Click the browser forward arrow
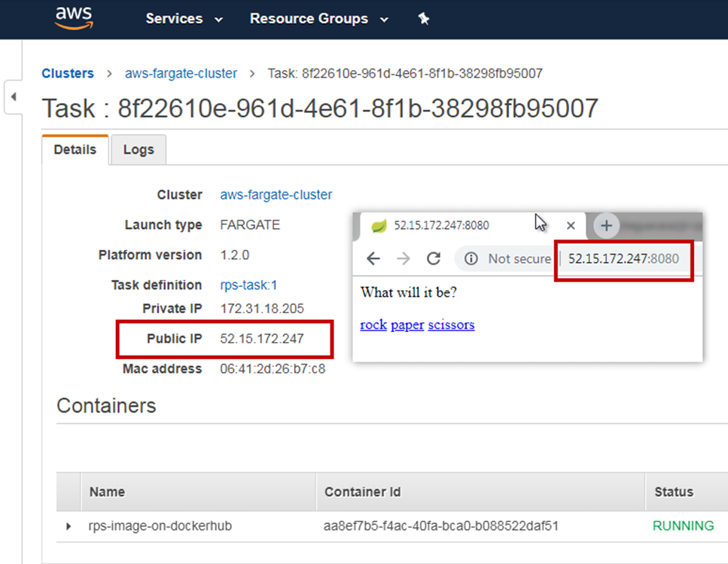The image size is (728, 564). (404, 258)
